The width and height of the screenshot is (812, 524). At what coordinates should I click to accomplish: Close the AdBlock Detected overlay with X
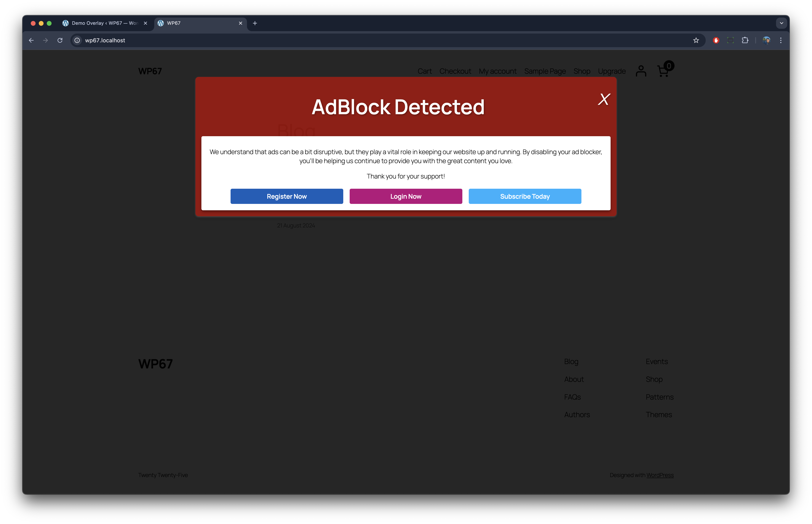tap(604, 99)
